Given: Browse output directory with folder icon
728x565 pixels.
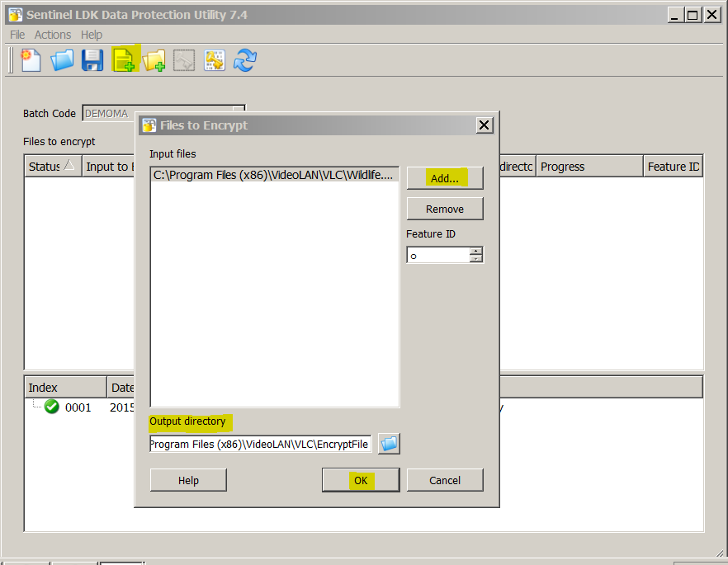Looking at the screenshot, I should (x=388, y=444).
